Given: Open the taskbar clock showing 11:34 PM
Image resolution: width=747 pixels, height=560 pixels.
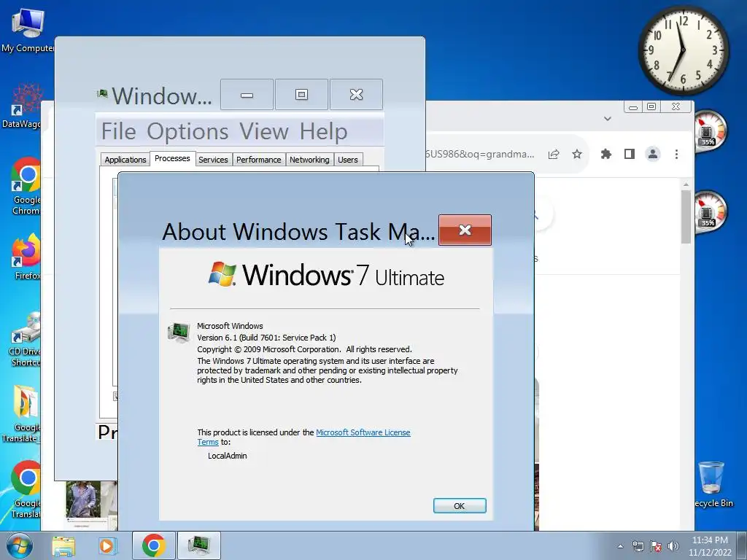Looking at the screenshot, I should pyautogui.click(x=710, y=546).
